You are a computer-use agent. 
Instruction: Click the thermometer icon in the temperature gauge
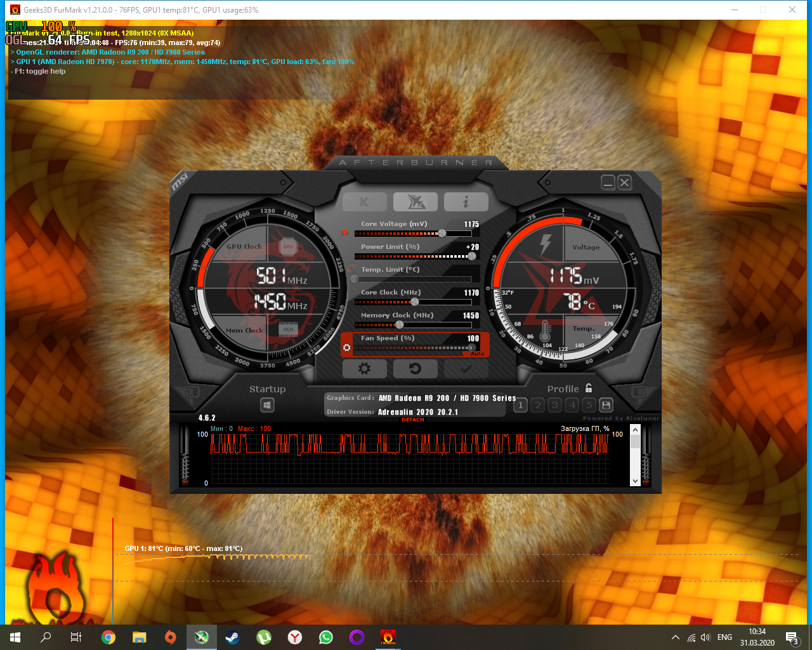[x=545, y=330]
